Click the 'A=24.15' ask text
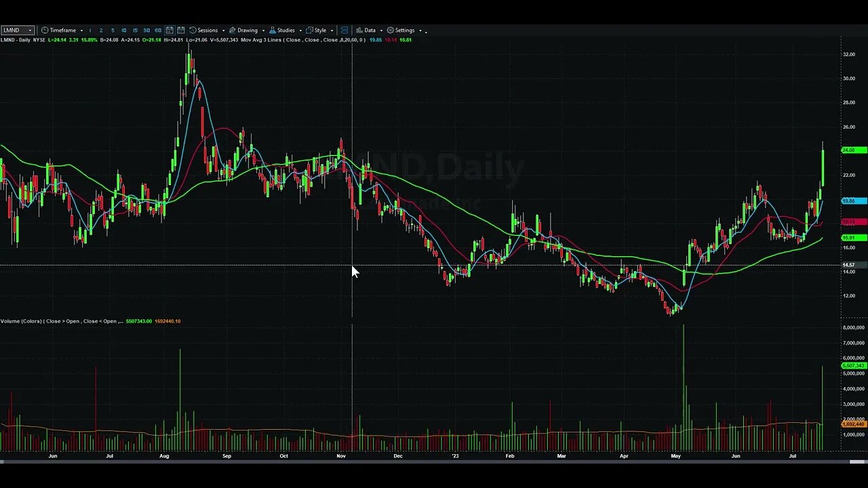Image resolution: width=868 pixels, height=488 pixels. (130, 40)
